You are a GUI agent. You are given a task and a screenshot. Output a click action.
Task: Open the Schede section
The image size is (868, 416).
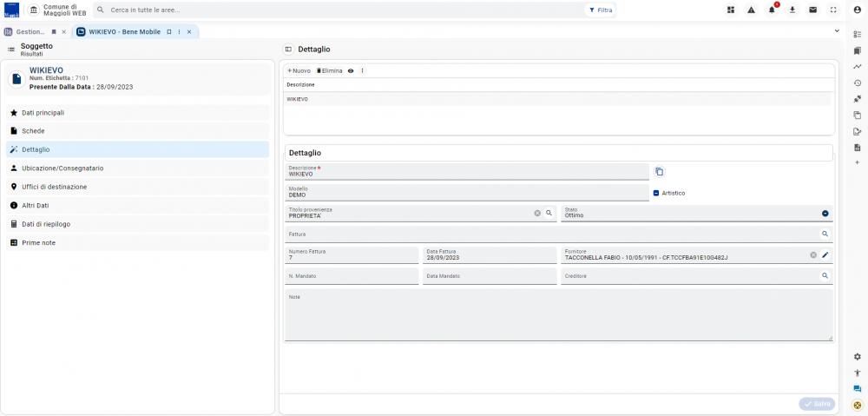[x=137, y=131]
